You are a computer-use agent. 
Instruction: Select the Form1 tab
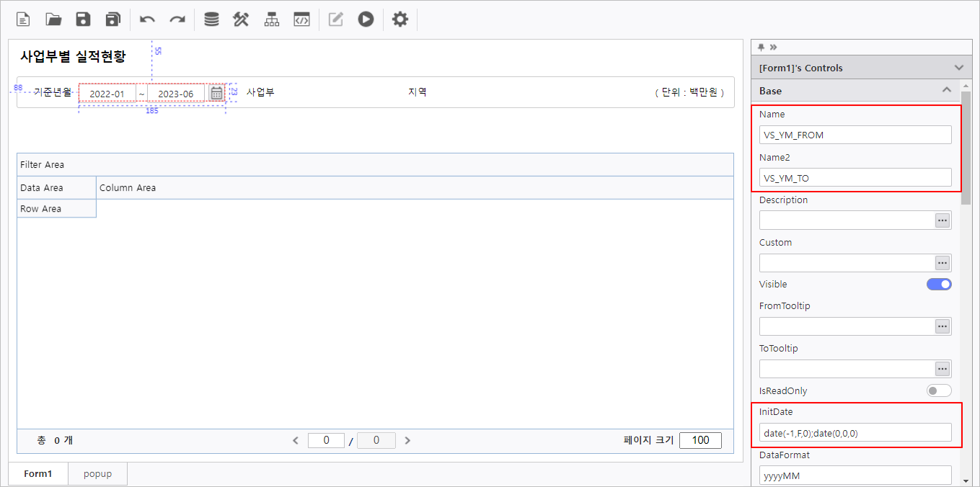pos(38,474)
